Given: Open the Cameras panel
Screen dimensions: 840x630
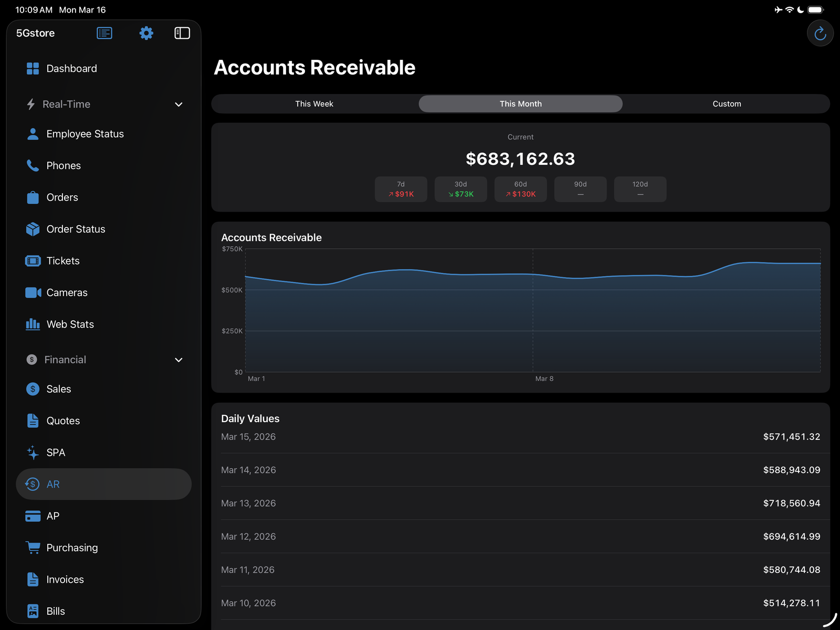Looking at the screenshot, I should (67, 292).
